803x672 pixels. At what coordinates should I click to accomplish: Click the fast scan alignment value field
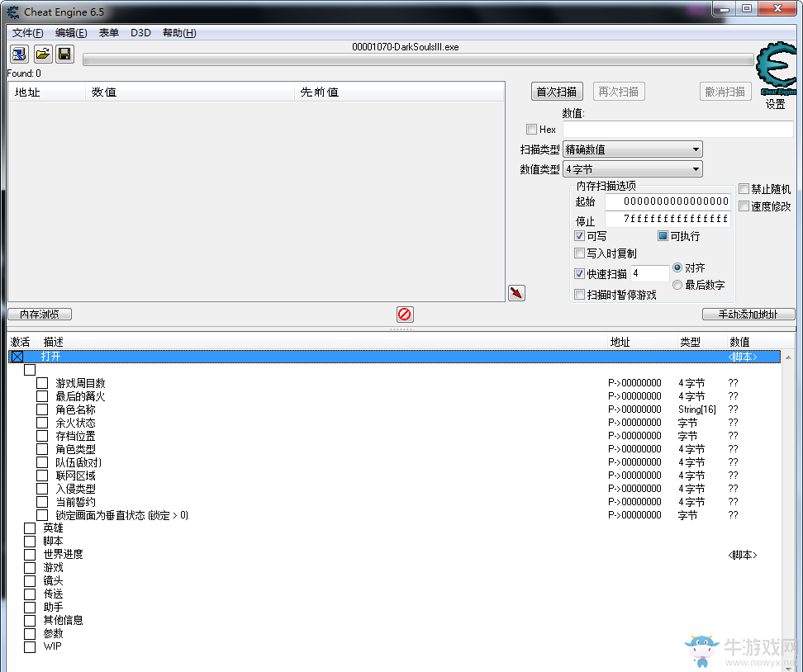[x=650, y=274]
